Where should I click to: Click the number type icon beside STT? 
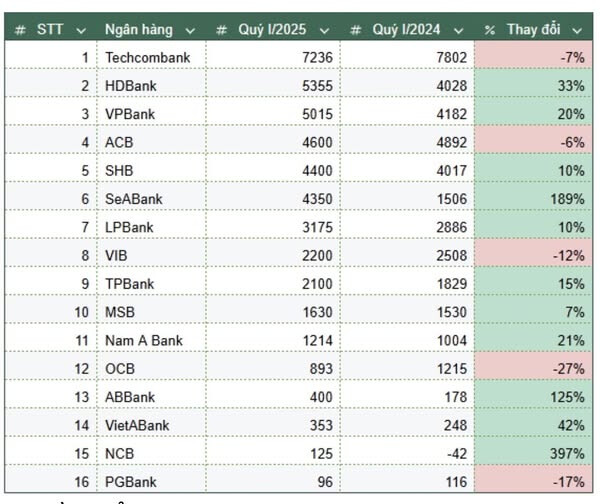[x=19, y=29]
